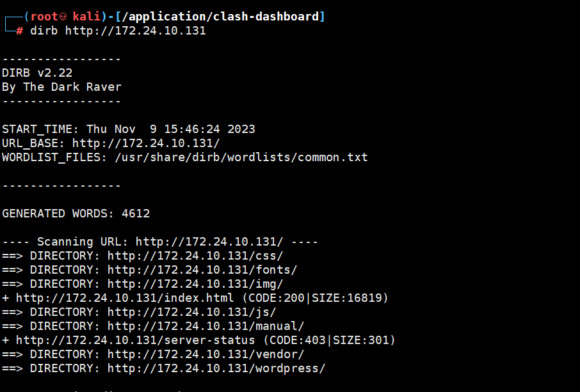Image resolution: width=580 pixels, height=392 pixels.
Task: Open the http://172.24.10.131/js/ directory link
Action: click(192, 312)
